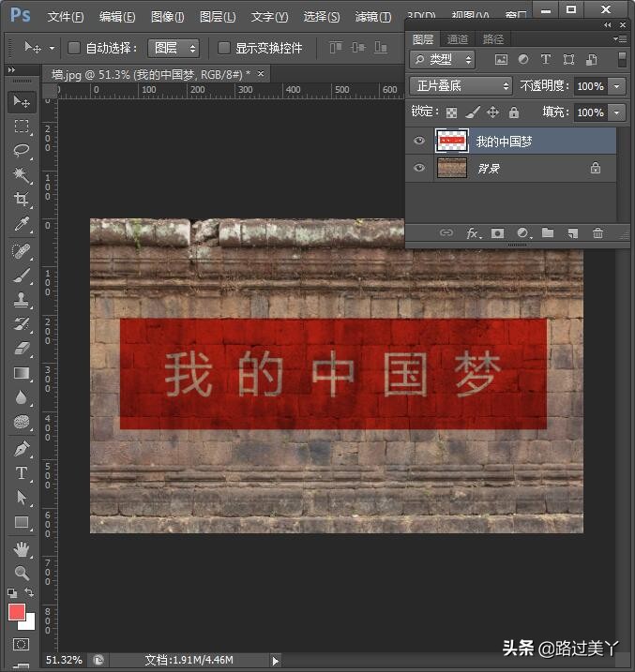Viewport: 635px width, 672px height.
Task: Select the Eraser tool
Action: point(22,349)
